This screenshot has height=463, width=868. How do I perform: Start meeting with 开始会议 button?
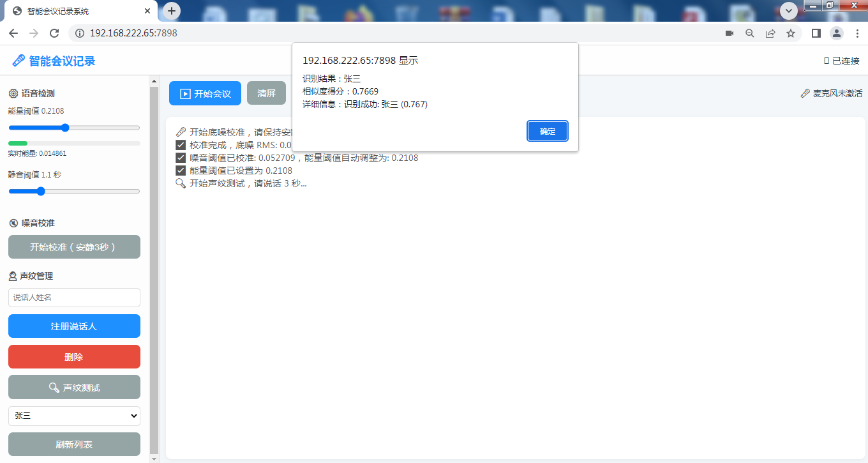205,93
